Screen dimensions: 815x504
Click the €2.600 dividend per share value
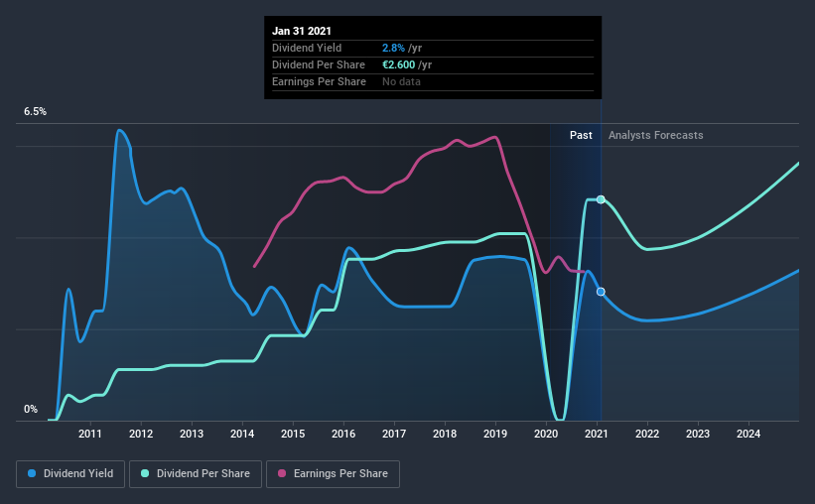click(399, 64)
